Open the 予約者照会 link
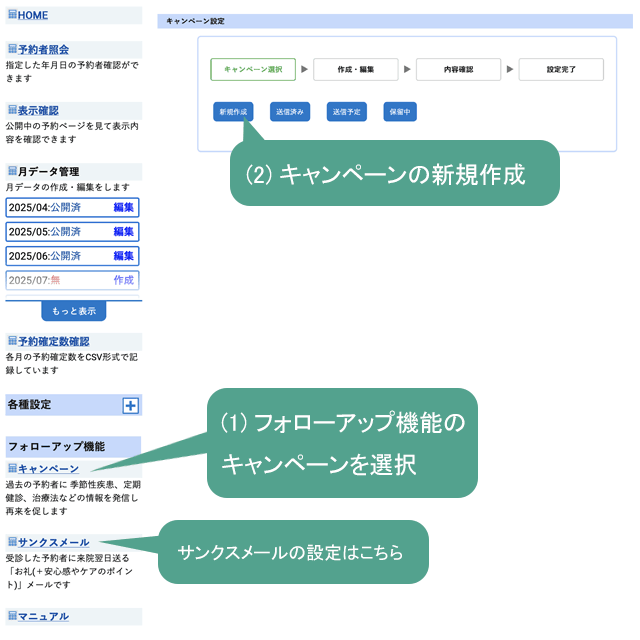The image size is (640, 640). 43,49
